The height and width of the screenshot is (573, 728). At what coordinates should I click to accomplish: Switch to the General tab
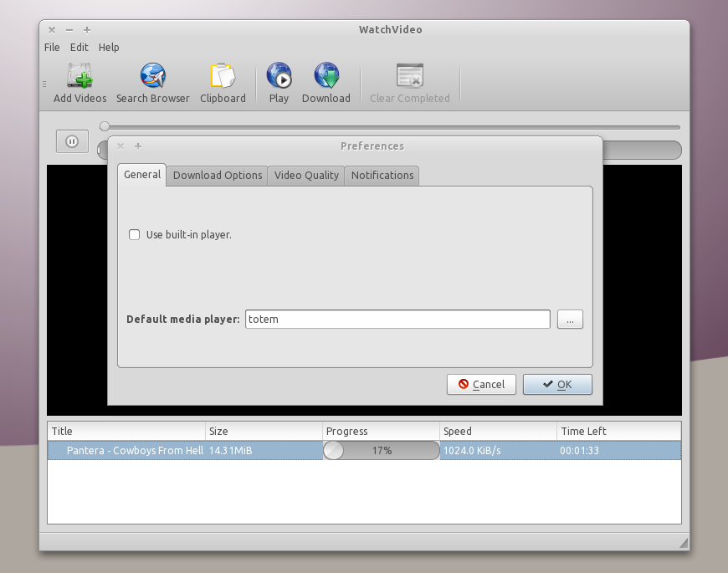coord(142,175)
